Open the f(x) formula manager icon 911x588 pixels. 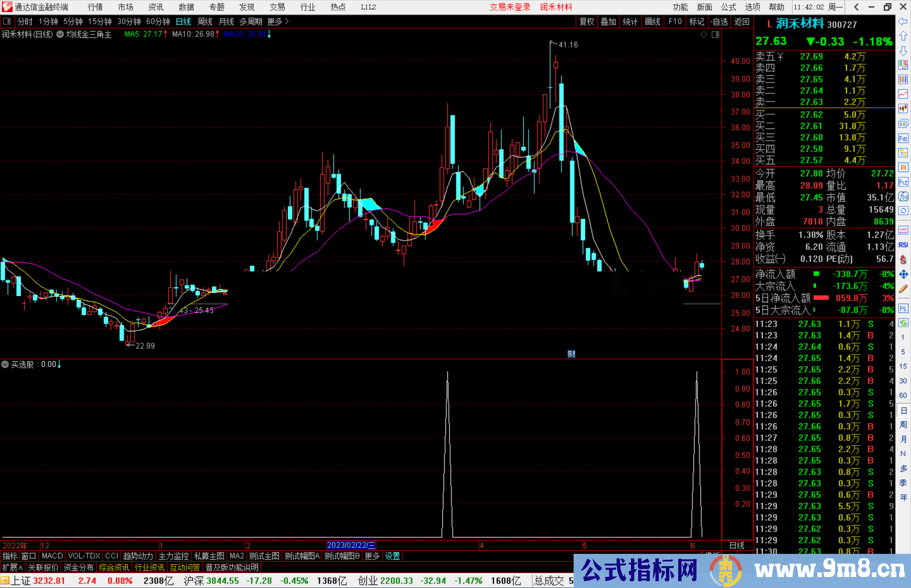point(903,196)
